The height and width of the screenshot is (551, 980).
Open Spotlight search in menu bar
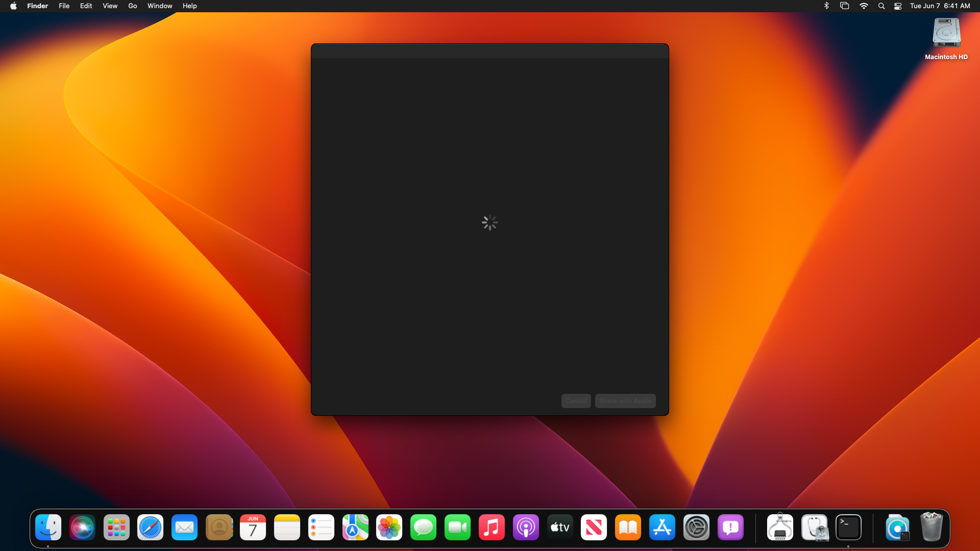click(881, 6)
